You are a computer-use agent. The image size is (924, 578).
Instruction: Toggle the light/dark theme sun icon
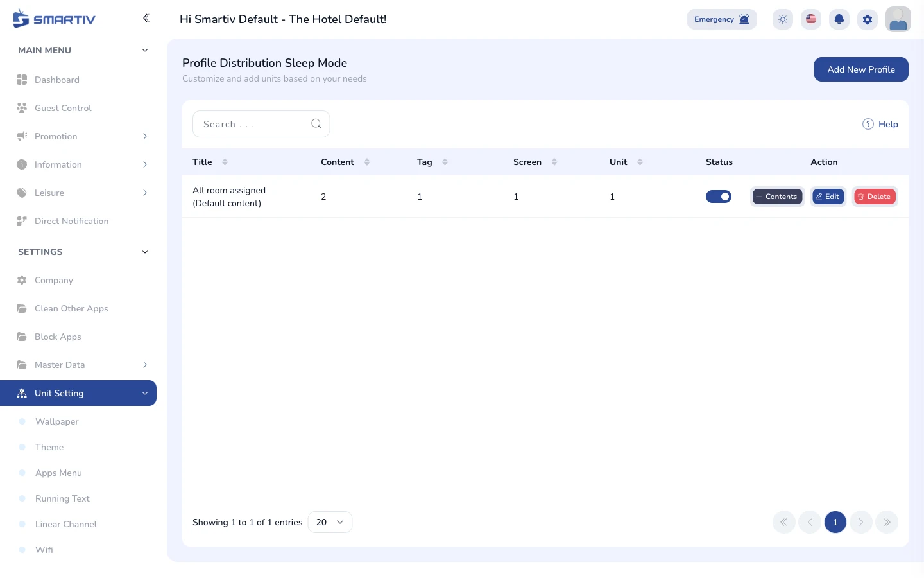[x=783, y=19]
